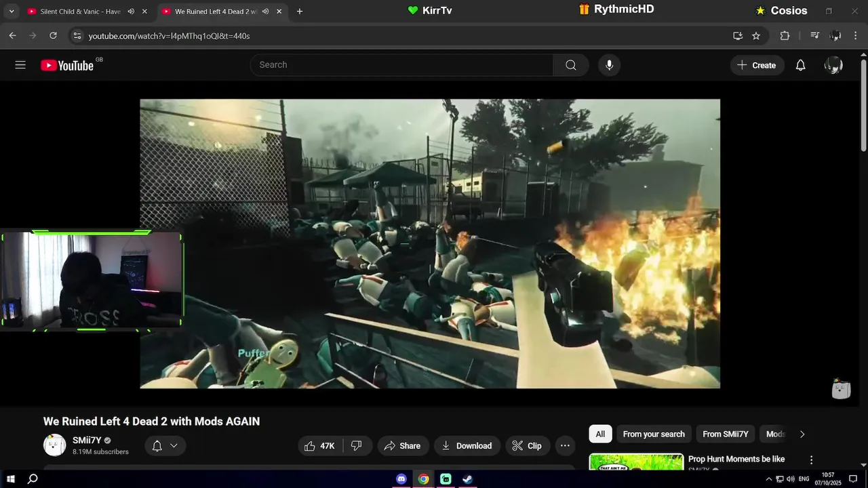Viewport: 868px width, 488px height.
Task: Mute audio on Silent Child & Vanic tab
Action: pyautogui.click(x=131, y=12)
